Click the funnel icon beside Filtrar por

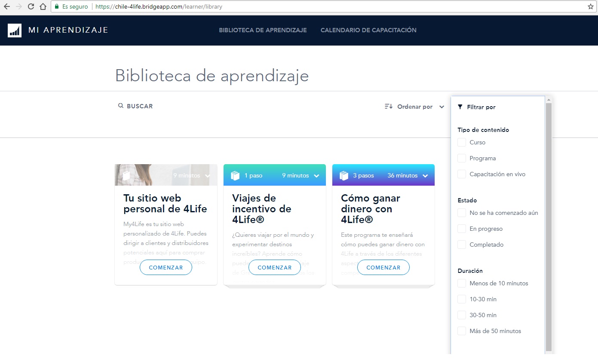pyautogui.click(x=460, y=107)
